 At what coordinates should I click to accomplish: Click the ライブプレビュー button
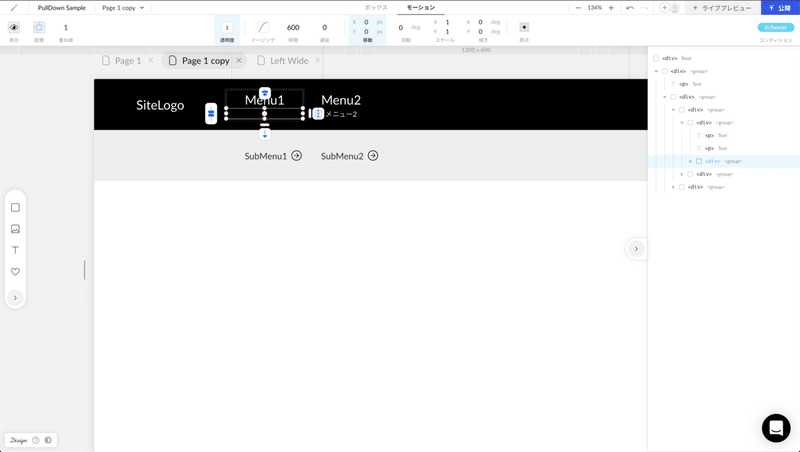click(x=721, y=8)
